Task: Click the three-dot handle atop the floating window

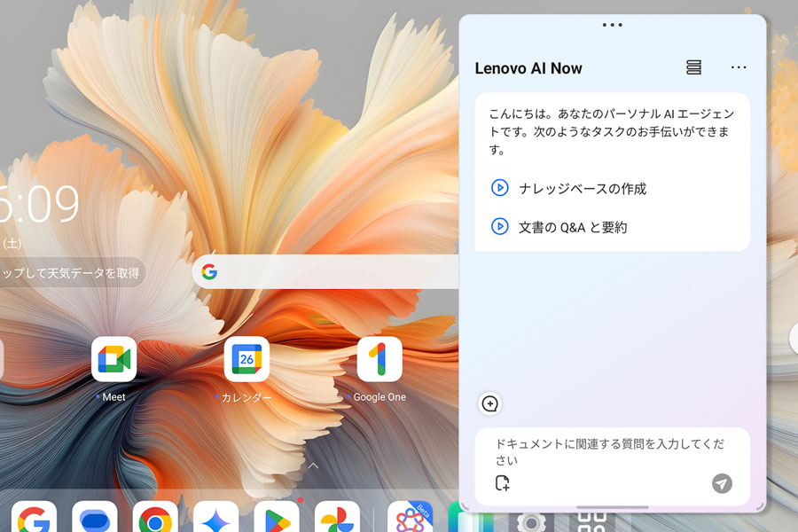Action: [x=612, y=25]
